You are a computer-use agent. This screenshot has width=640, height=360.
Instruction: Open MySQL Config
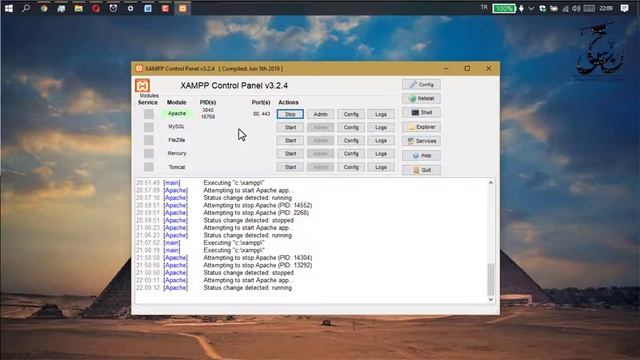(x=351, y=127)
